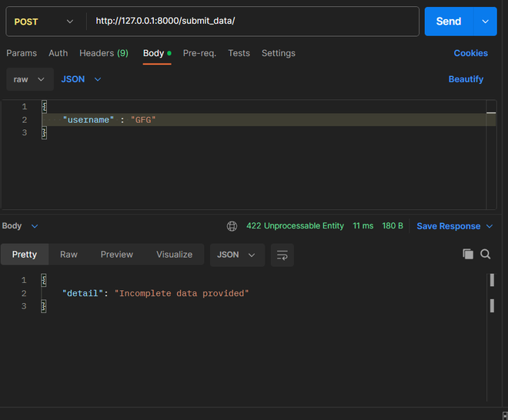This screenshot has width=508, height=420.
Task: Open the Save Response dropdown arrow
Action: [490, 226]
